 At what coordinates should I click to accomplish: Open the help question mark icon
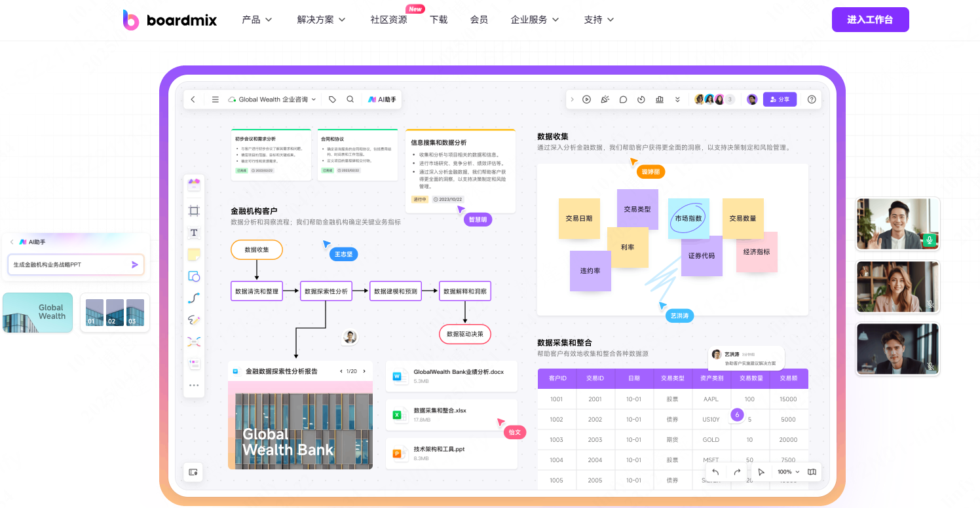[x=812, y=100]
